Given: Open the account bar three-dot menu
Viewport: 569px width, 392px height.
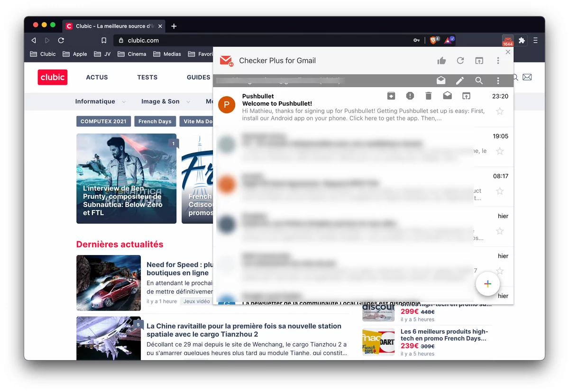Looking at the screenshot, I should click(498, 81).
